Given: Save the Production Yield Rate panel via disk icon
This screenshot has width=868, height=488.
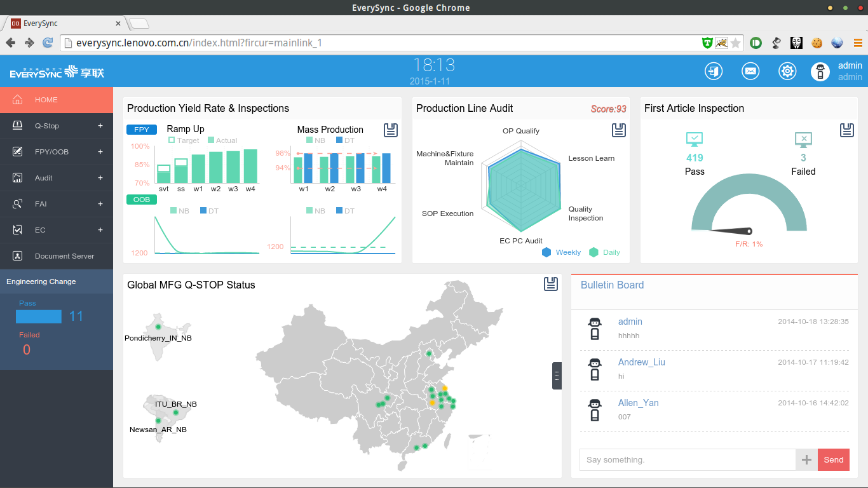Looking at the screenshot, I should pyautogui.click(x=391, y=130).
